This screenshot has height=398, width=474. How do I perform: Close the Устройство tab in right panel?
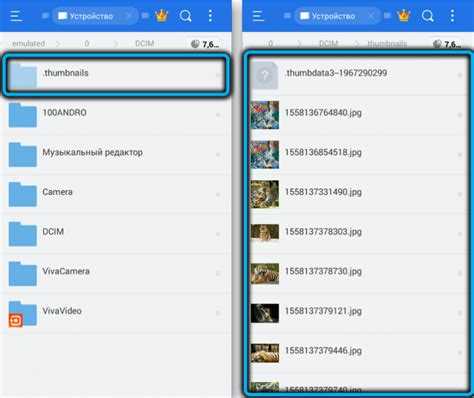[x=371, y=16]
